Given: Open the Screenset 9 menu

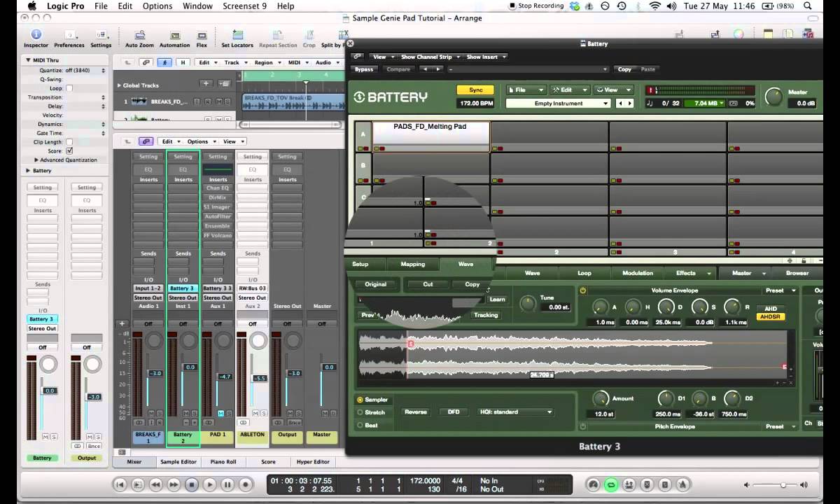Looking at the screenshot, I should (244, 6).
